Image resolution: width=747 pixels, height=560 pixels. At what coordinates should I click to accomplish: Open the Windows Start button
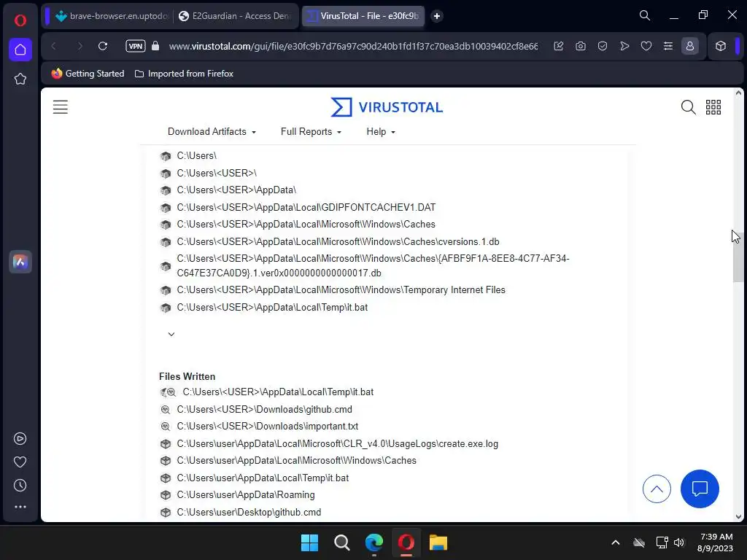point(309,542)
